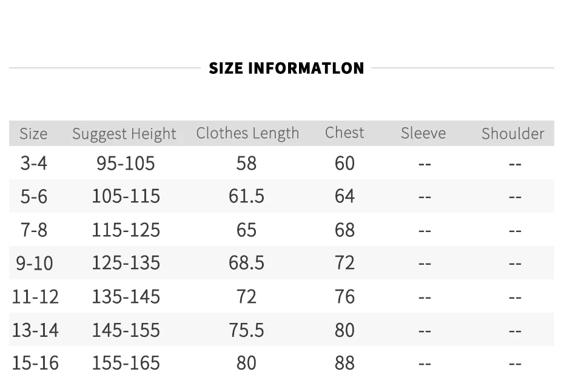Select the Chest column header
Image resolution: width=564 pixels, height=392 pixels.
pyautogui.click(x=344, y=133)
